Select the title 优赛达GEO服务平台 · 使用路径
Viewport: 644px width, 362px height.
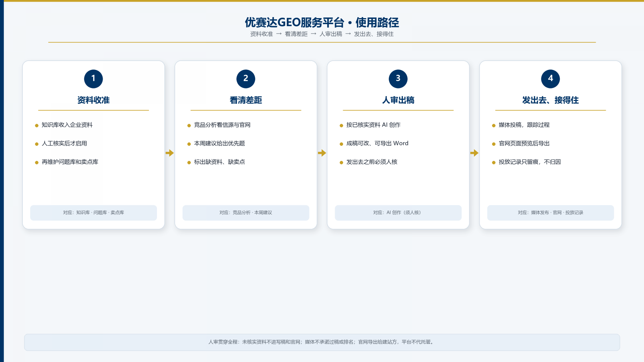[322, 22]
